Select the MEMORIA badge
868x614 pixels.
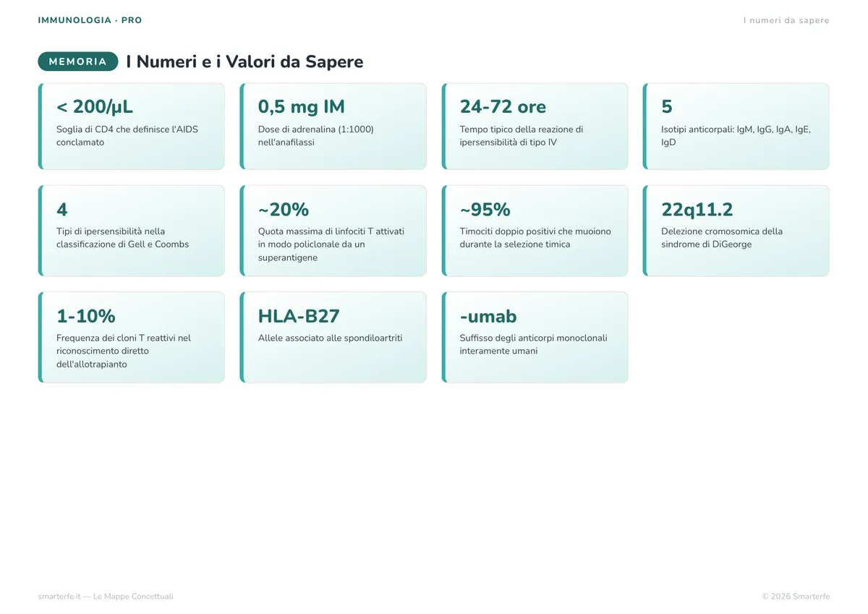pyautogui.click(x=77, y=61)
